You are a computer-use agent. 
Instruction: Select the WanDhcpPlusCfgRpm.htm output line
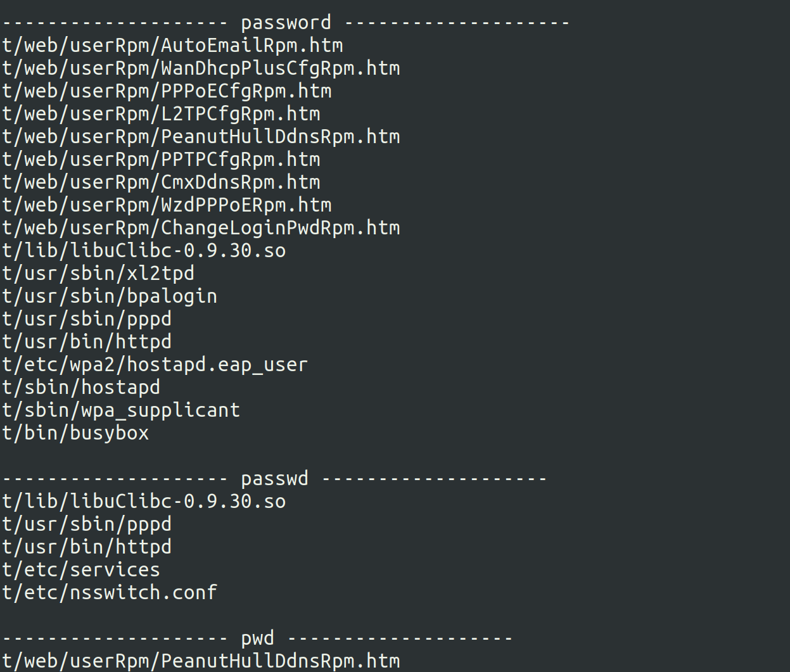(x=201, y=68)
